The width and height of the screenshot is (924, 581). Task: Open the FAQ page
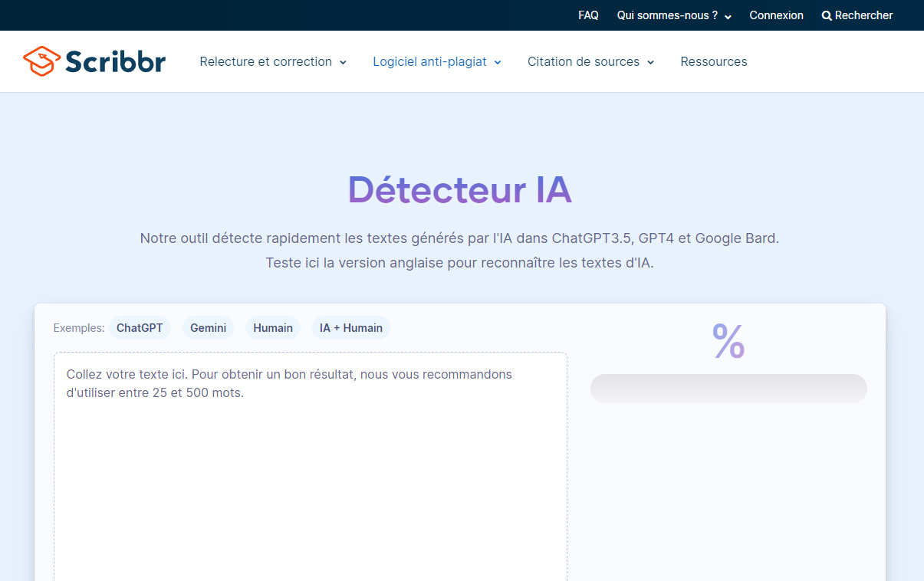point(588,15)
